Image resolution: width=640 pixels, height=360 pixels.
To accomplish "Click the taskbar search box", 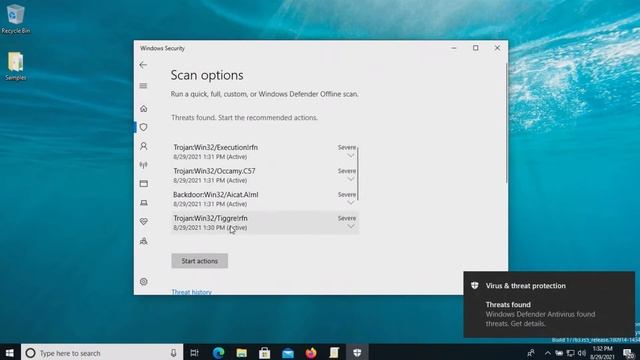I will (x=102, y=353).
